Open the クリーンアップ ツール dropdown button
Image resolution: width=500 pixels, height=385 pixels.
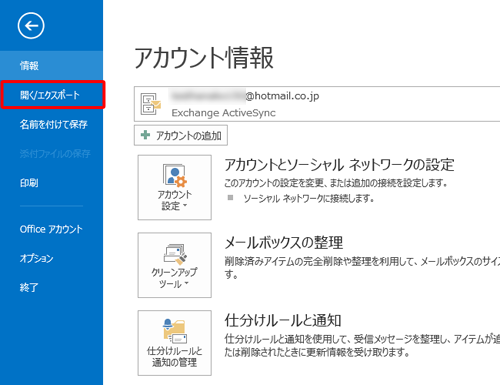pyautogui.click(x=175, y=265)
